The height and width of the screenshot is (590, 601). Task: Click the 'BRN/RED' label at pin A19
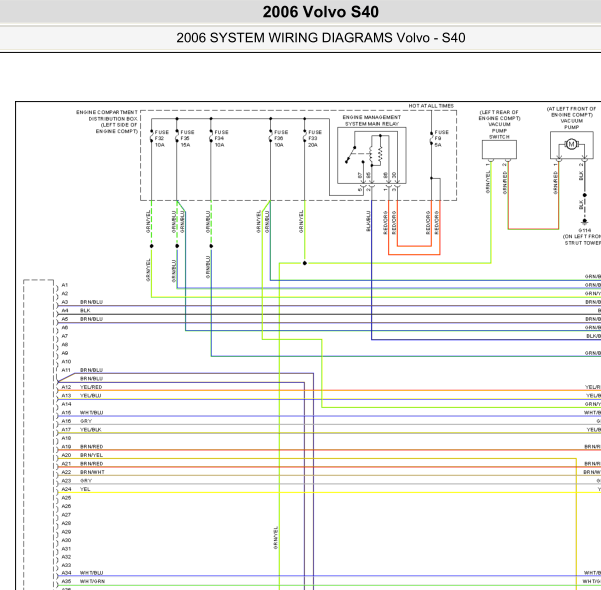[91, 447]
